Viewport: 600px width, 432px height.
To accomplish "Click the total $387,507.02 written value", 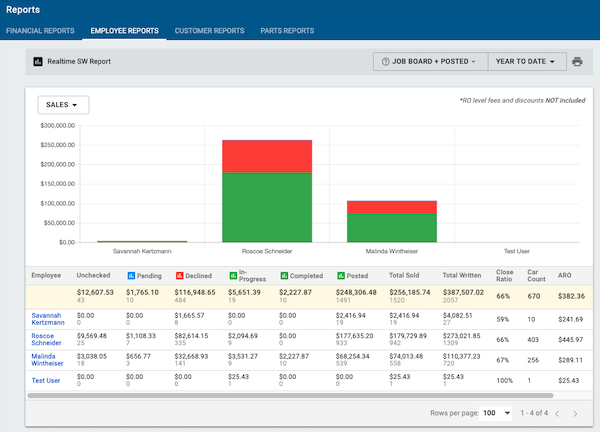I will (x=463, y=292).
